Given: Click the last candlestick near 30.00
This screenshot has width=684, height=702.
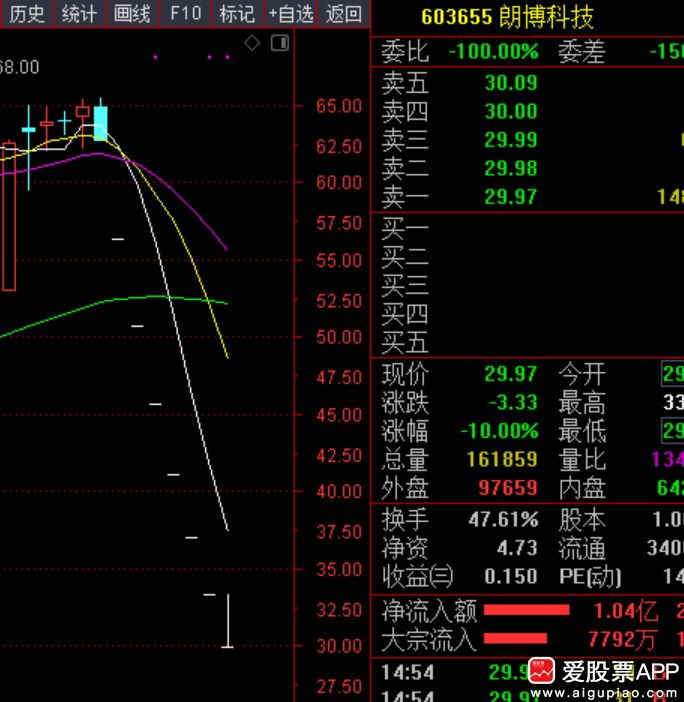Looking at the screenshot, I should (x=228, y=621).
